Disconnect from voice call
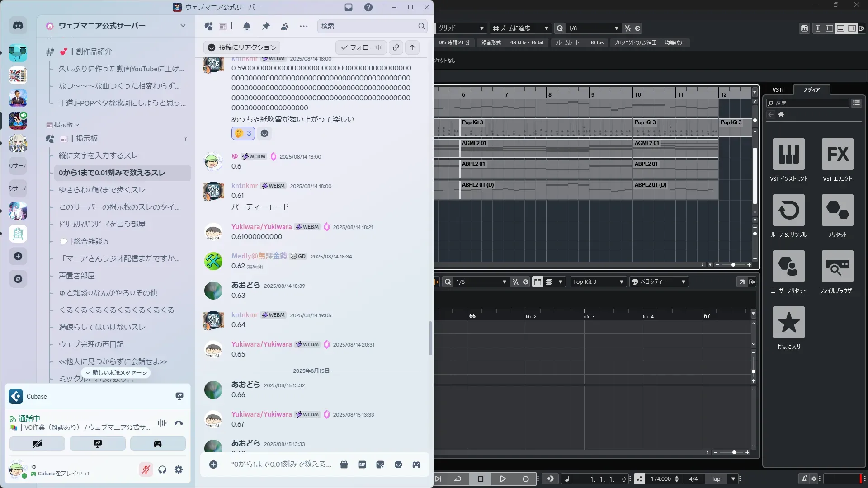Image resolution: width=868 pixels, height=488 pixels. coord(179,423)
